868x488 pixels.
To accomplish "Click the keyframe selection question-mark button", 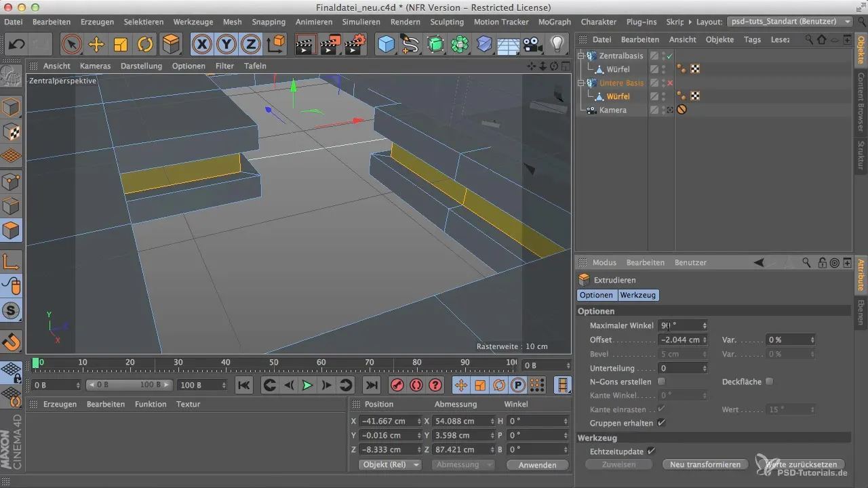I will click(x=435, y=385).
